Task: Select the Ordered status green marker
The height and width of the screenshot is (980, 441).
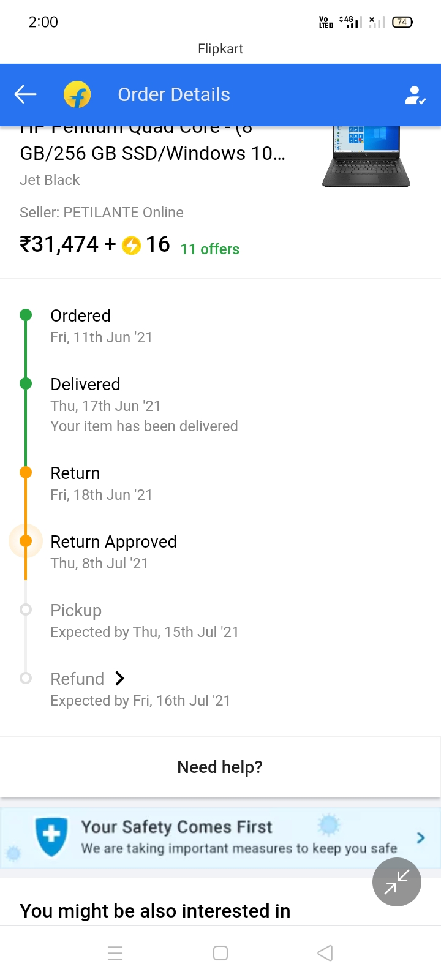Action: [x=26, y=315]
